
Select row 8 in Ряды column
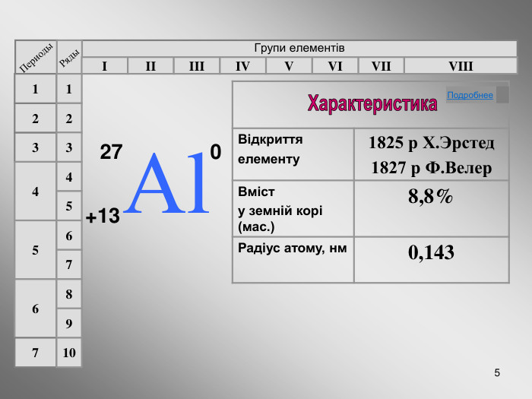tap(69, 294)
